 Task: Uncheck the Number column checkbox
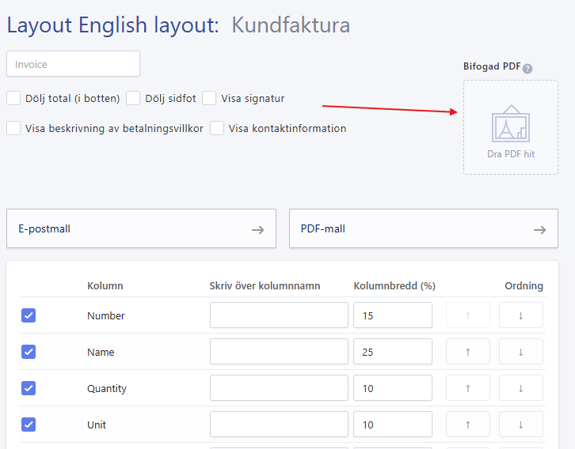tap(29, 315)
